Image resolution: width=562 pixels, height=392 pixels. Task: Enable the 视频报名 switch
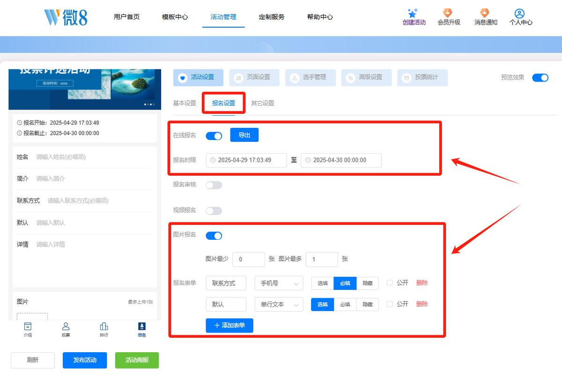pos(214,211)
